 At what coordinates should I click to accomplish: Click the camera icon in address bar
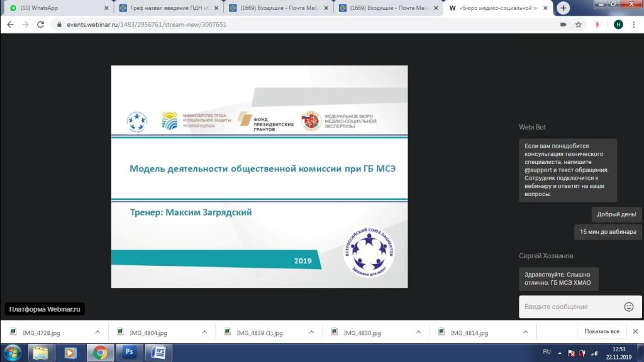tap(563, 25)
